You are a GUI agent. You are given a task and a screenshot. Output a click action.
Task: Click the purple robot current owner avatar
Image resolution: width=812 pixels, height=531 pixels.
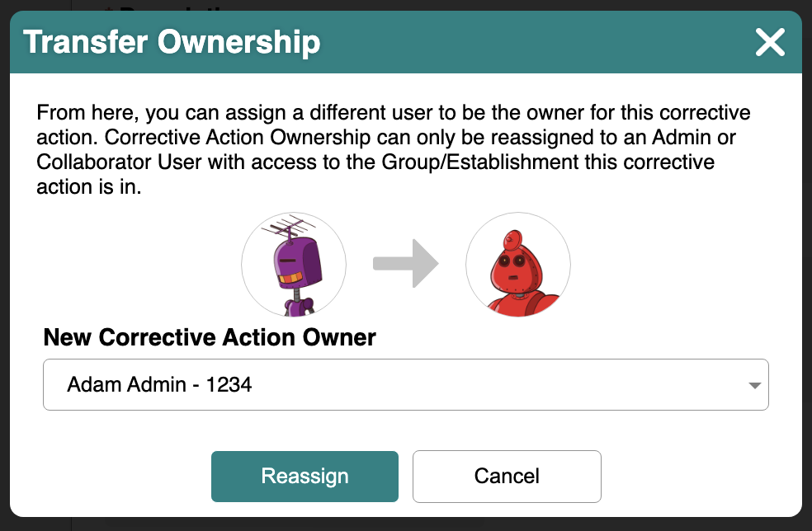click(294, 265)
